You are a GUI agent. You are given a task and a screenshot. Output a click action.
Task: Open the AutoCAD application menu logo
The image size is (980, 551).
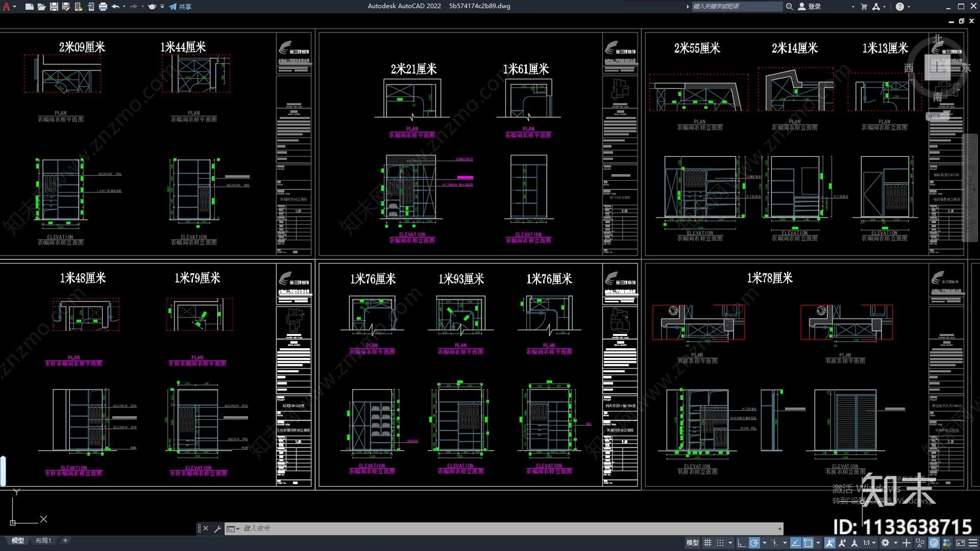7,7
